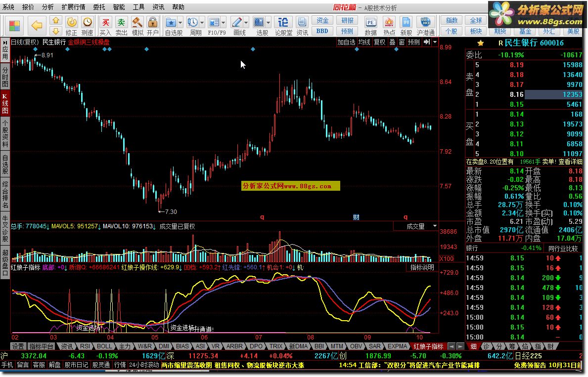Switch to 分时图 side tab
The height and width of the screenshot is (377, 588).
pyautogui.click(x=5, y=77)
